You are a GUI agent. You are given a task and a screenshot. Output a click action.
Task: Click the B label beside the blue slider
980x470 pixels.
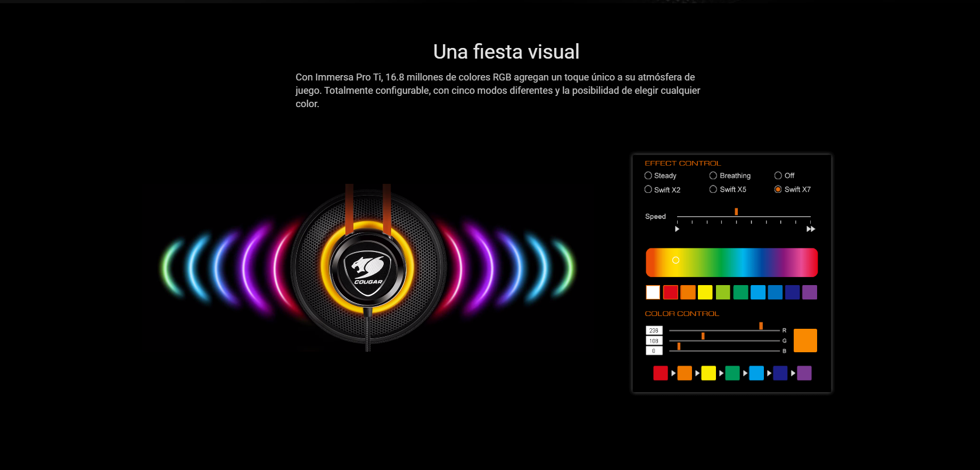point(784,351)
